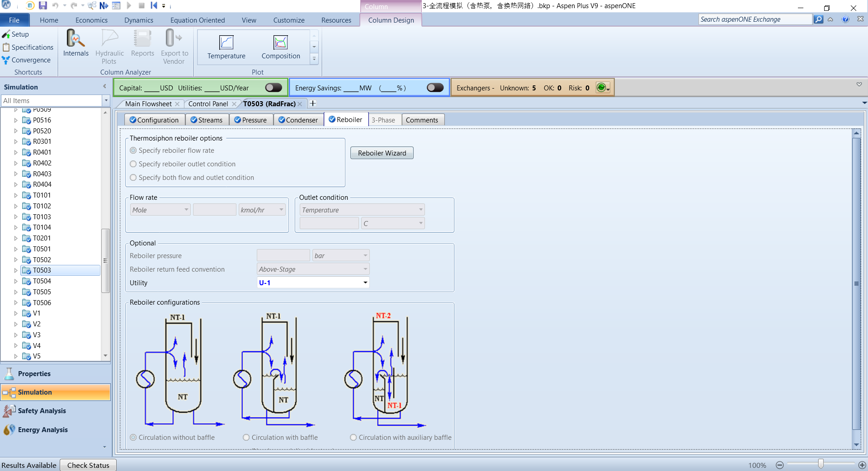Expand the T0504 tree node
Screen dimensions: 868x471
click(x=16, y=281)
